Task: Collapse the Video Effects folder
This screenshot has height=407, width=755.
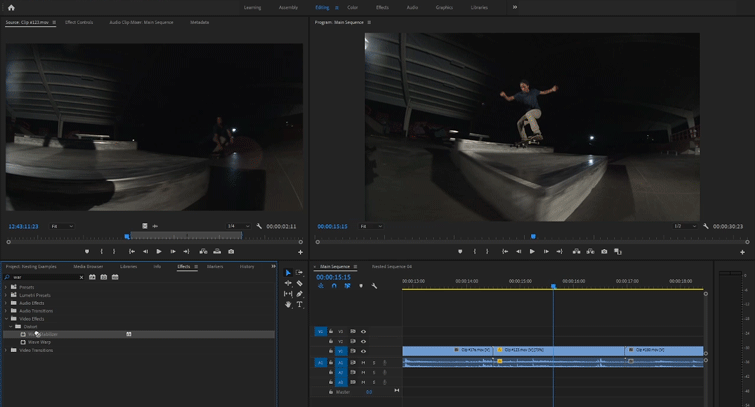Action: click(x=6, y=319)
